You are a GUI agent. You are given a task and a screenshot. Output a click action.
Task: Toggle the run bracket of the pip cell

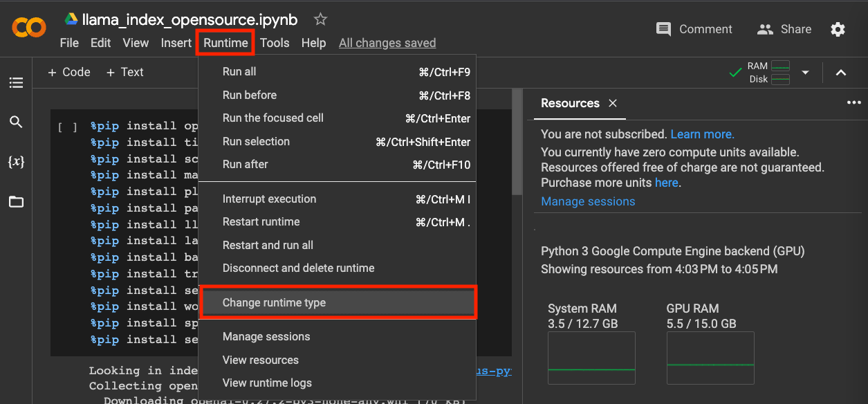[68, 127]
